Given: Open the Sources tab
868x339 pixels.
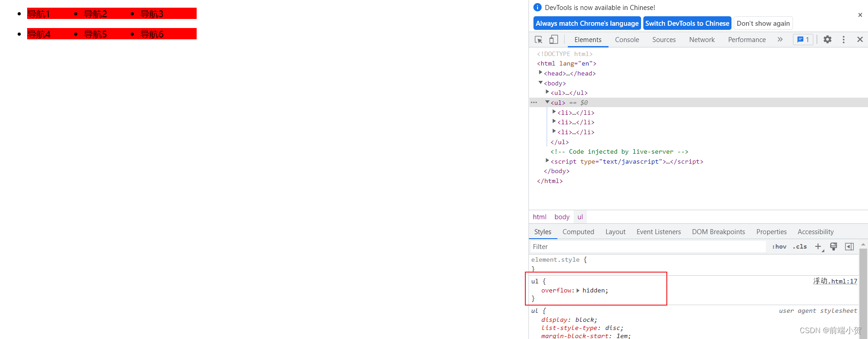Looking at the screenshot, I should coord(664,40).
